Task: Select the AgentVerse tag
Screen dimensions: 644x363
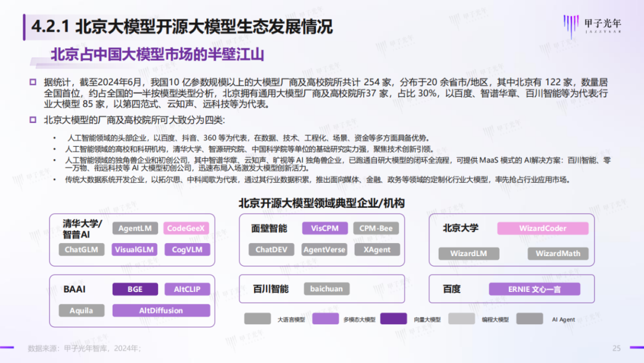Action: [324, 250]
